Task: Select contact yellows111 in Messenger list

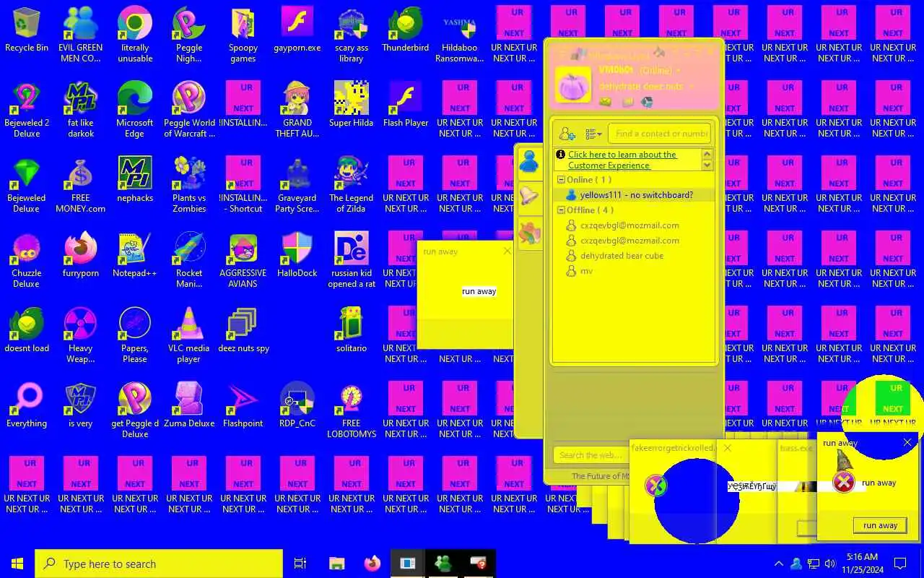Action: [x=632, y=195]
